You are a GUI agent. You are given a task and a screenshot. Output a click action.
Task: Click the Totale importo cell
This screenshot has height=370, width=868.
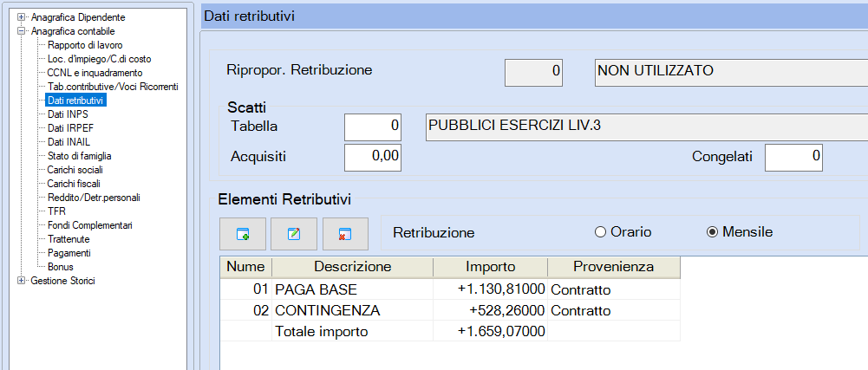353,331
